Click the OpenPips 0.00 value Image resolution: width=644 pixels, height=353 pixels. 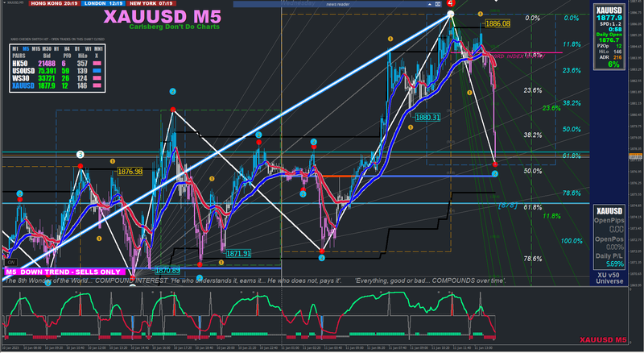(617, 229)
